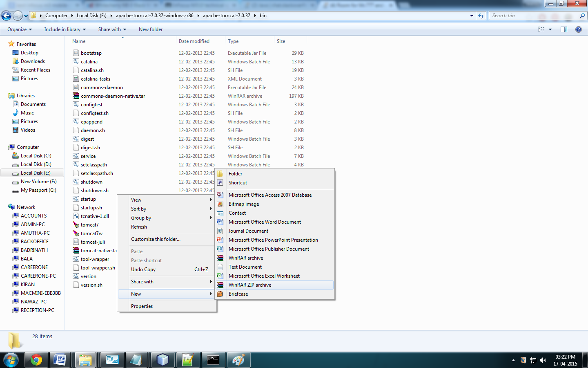The image size is (588, 368).
Task: Click the WinRAR archive icon in New submenu
Action: click(220, 258)
